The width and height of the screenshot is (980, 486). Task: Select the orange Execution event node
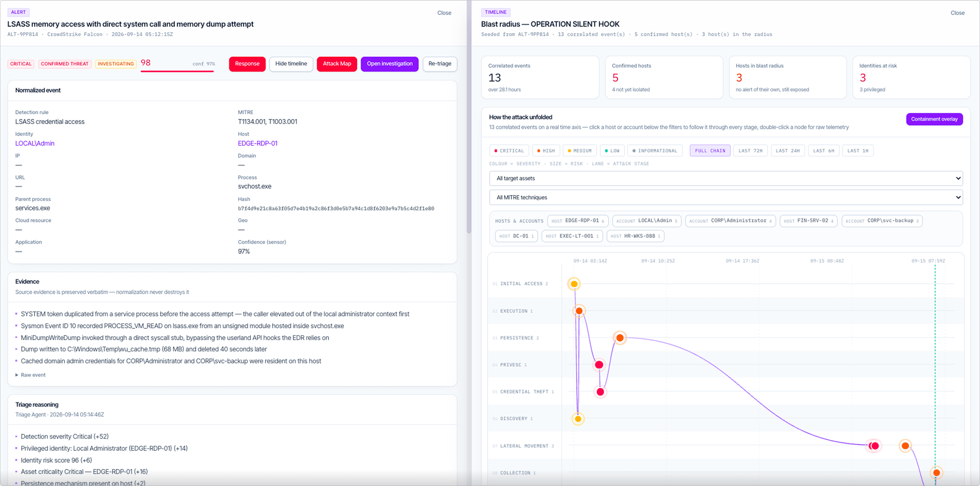579,311
